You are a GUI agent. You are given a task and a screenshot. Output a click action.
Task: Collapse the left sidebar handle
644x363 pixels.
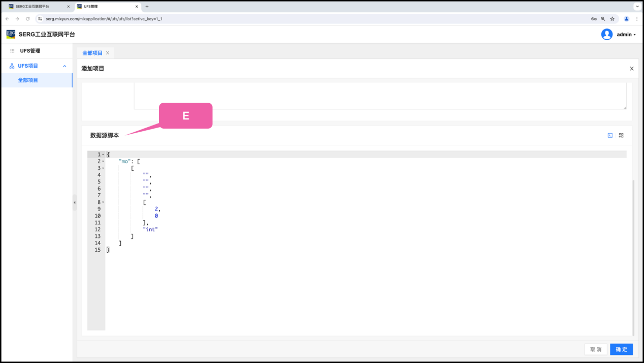point(75,202)
